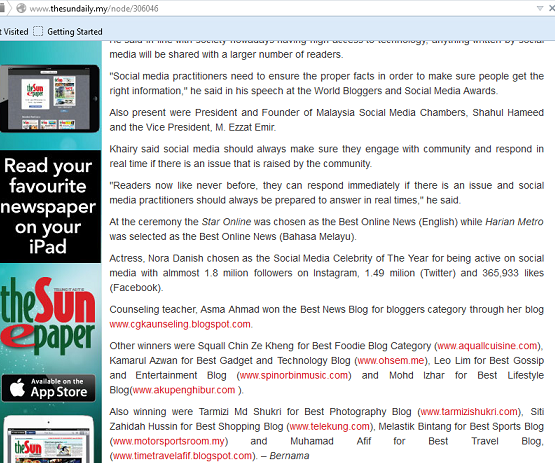Viewport: 558px width, 463px height.
Task: Follow the www.telekung.com shopping link
Action: pos(330,426)
